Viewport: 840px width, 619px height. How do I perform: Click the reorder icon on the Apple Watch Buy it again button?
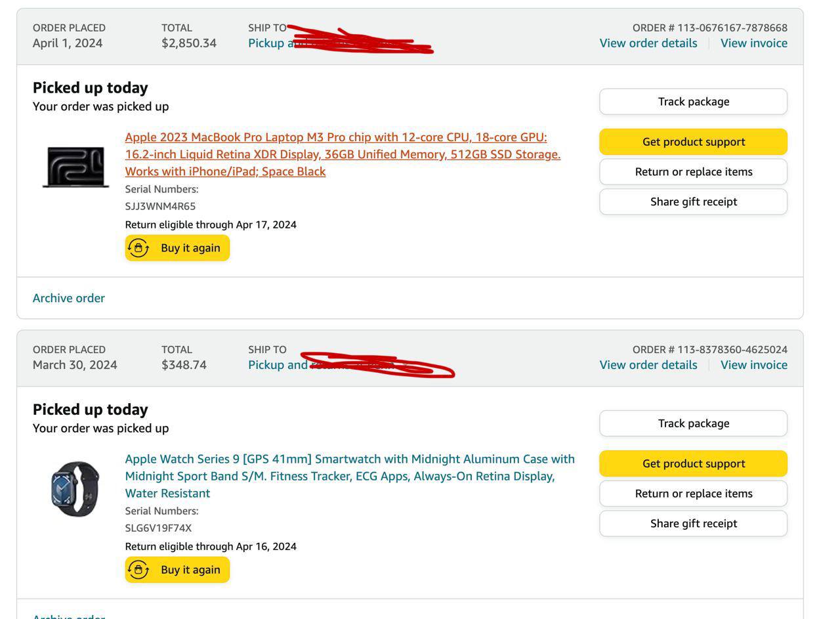pyautogui.click(x=138, y=570)
